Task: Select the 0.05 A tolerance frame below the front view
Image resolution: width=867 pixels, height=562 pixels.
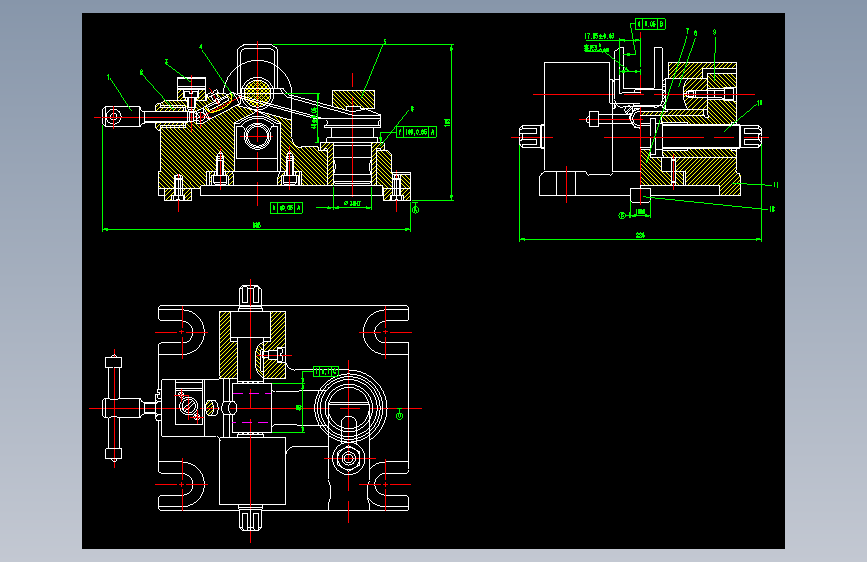Action: 286,208
